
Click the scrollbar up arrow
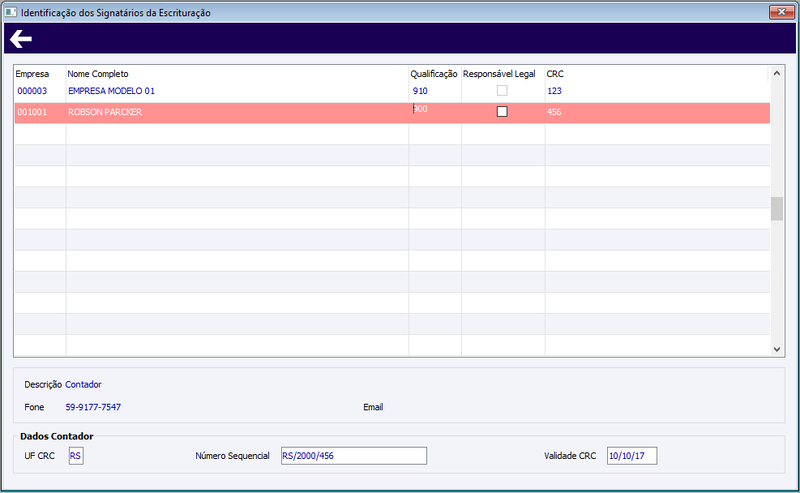pyautogui.click(x=777, y=73)
